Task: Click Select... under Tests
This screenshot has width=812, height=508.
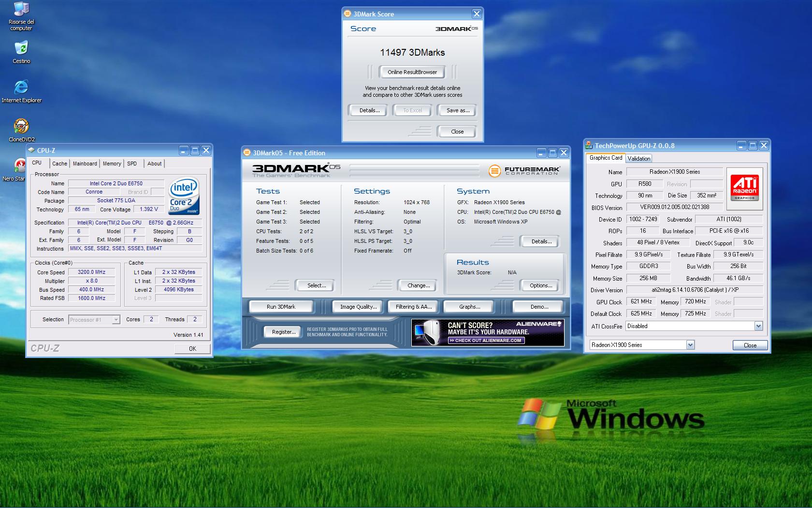Action: [317, 285]
